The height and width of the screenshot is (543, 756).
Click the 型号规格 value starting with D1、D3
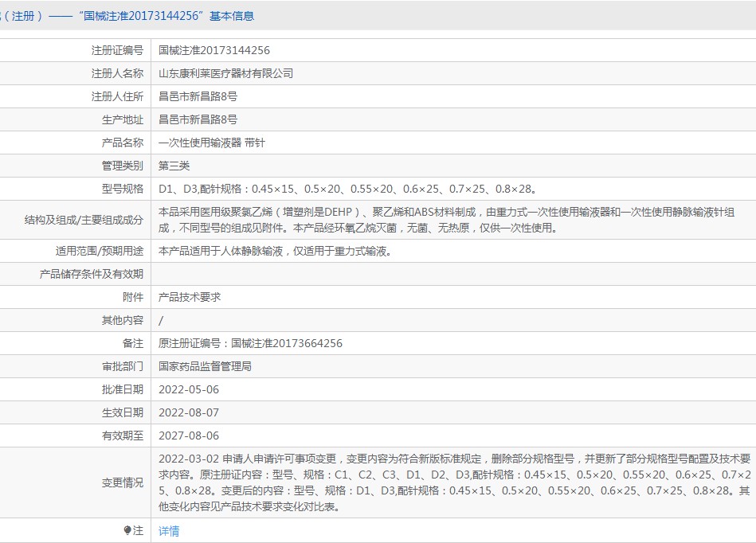pyautogui.click(x=348, y=189)
